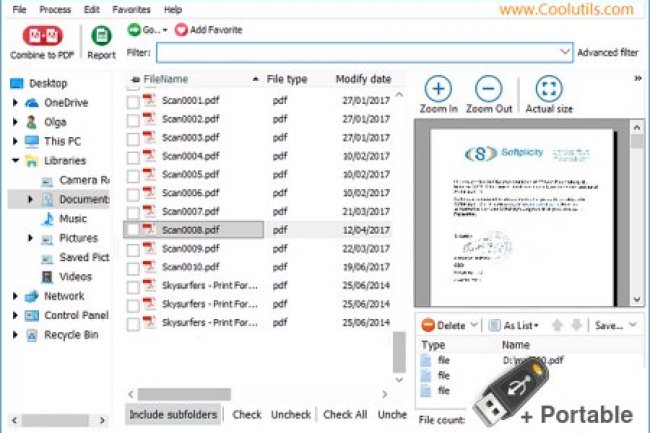Click preview scrollbar down arrow

click(x=637, y=299)
